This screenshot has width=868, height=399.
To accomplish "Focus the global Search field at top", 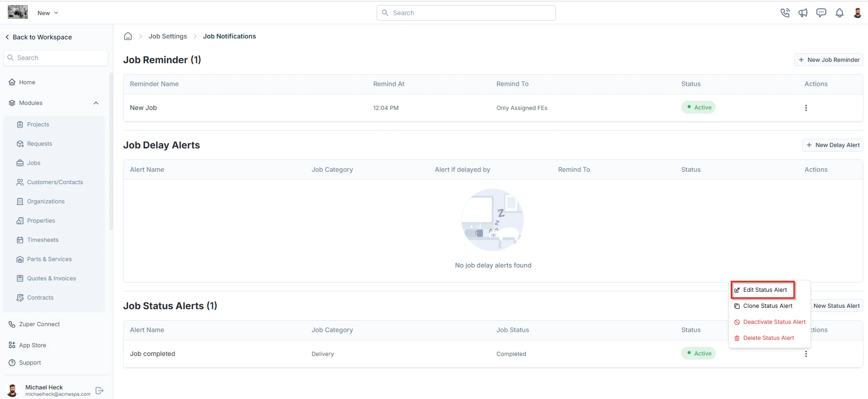I will tap(466, 13).
